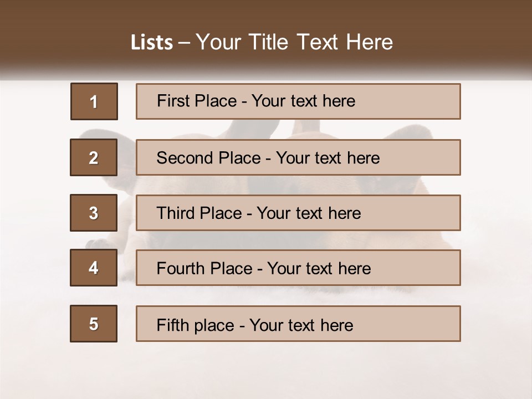Click the words 'Fifth place'

click(196, 325)
